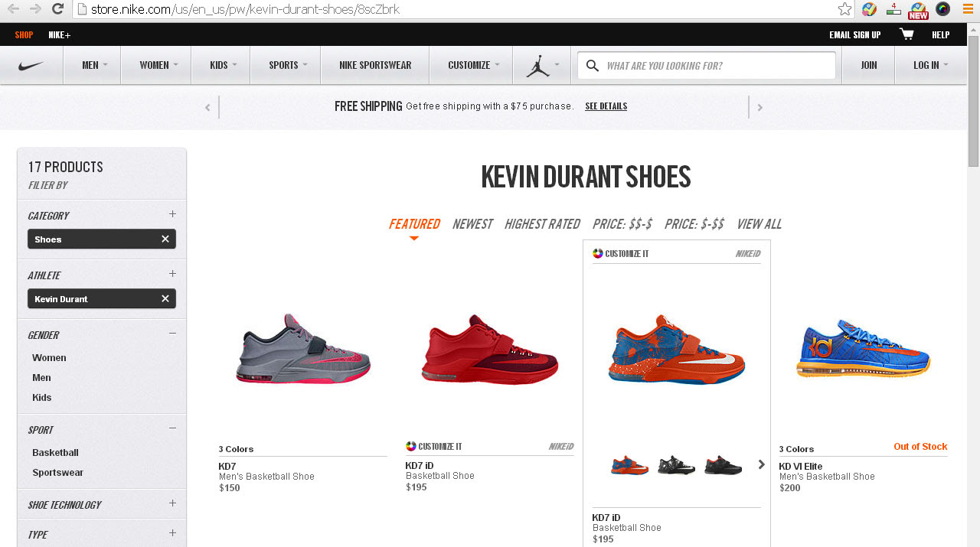Click See Details for free shipping

tap(606, 106)
